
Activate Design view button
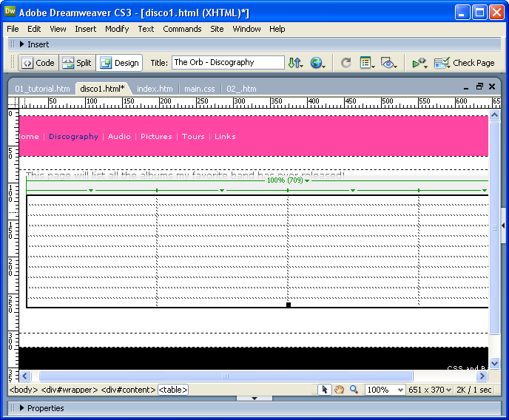pos(119,63)
